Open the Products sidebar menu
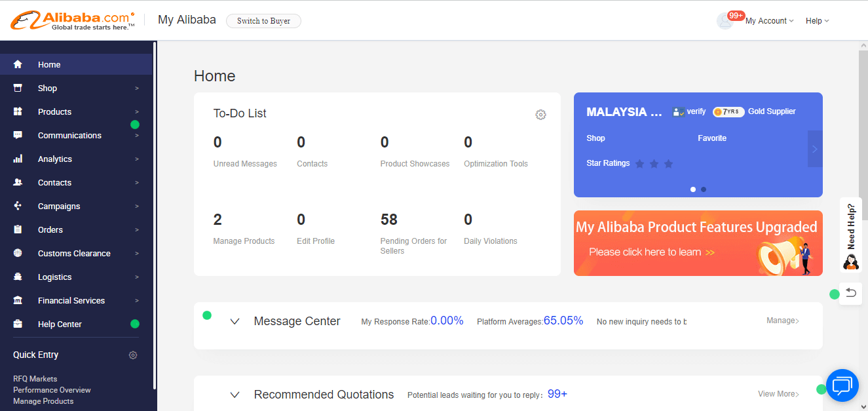868x411 pixels. click(55, 111)
